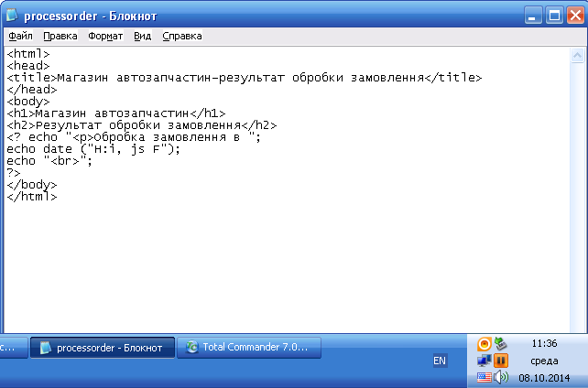Screen dimensions: 588x388
Task: Open the Файл menu
Action: (20, 36)
